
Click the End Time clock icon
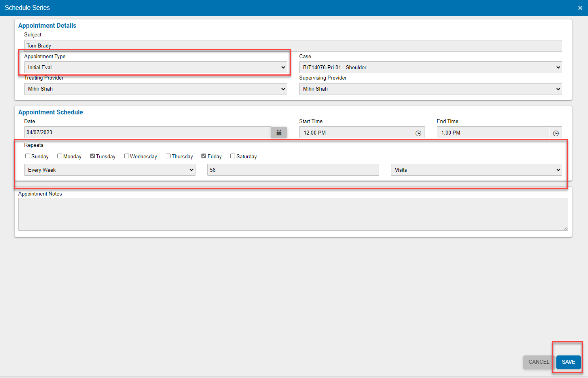coord(556,133)
